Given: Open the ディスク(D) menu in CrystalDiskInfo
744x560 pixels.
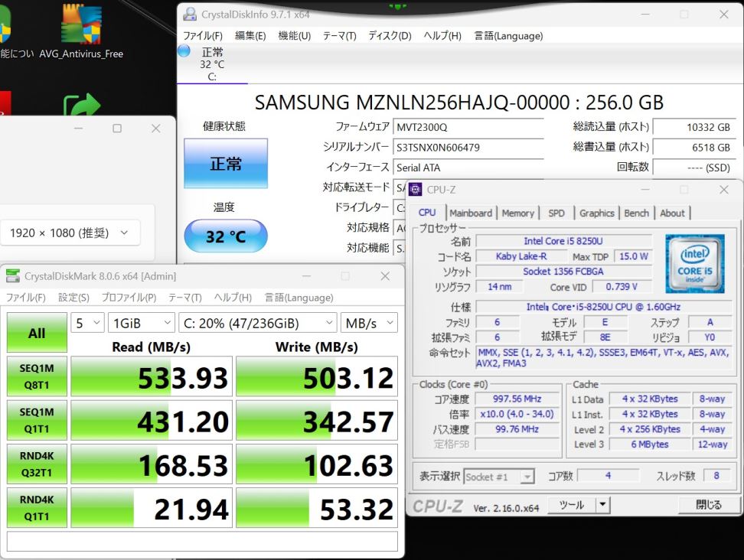Looking at the screenshot, I should [390, 36].
